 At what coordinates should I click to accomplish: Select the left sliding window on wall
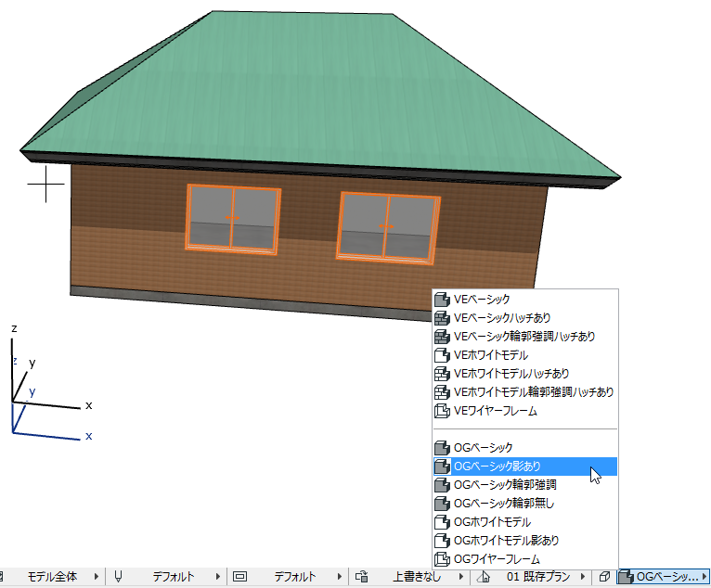point(233,218)
